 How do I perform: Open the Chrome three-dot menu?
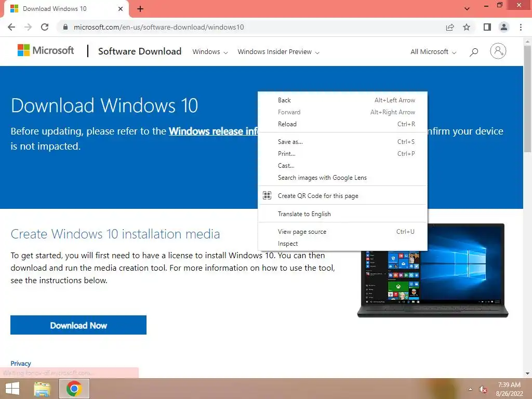click(521, 27)
